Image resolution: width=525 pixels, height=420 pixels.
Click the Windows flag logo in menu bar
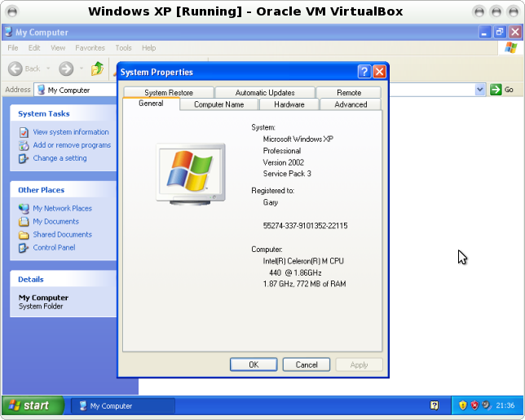(510, 47)
